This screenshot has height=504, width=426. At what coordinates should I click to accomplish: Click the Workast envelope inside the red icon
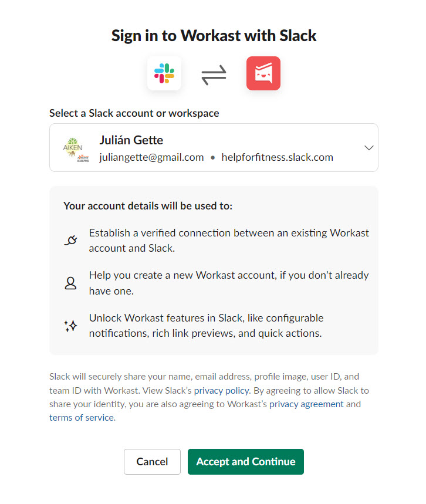click(263, 73)
